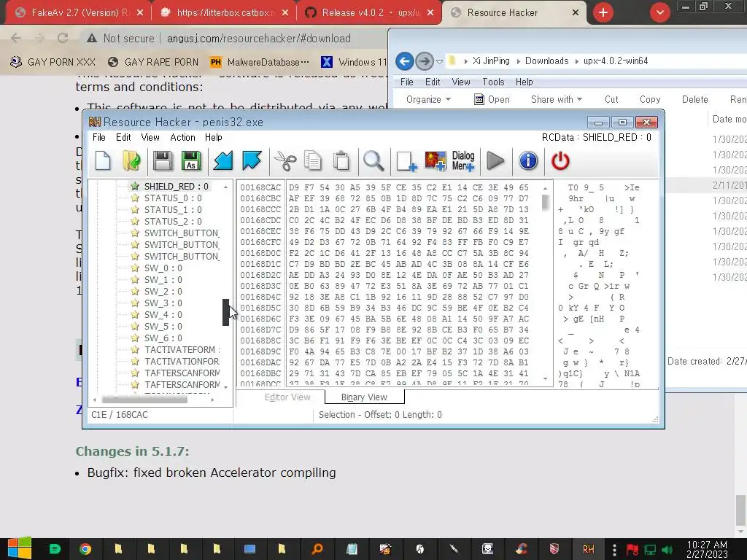Image resolution: width=747 pixels, height=560 pixels.
Task: Add a new blank resource icon
Action: (x=406, y=161)
